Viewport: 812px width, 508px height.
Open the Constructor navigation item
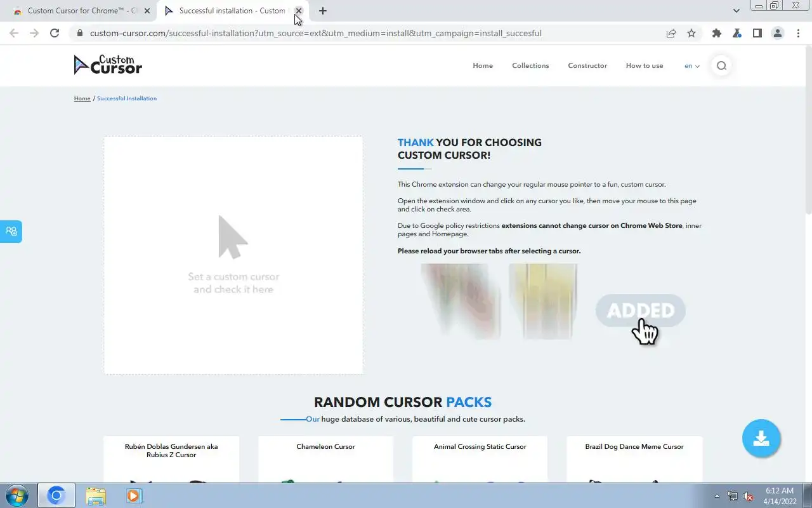(x=587, y=65)
